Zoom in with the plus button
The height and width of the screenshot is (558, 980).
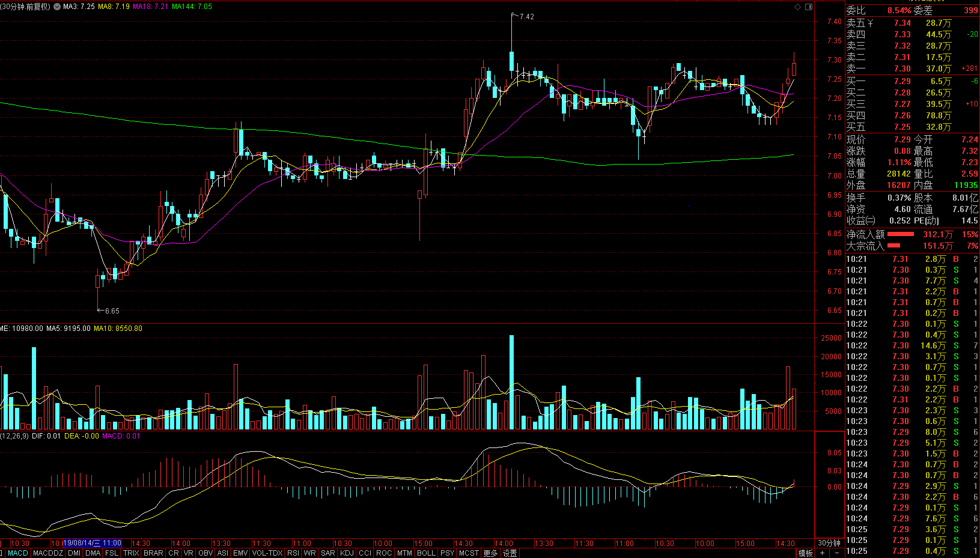(x=822, y=553)
